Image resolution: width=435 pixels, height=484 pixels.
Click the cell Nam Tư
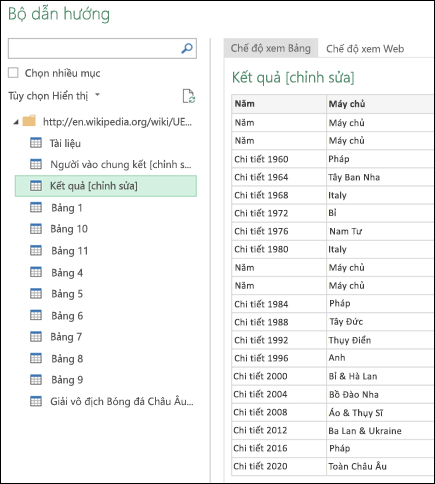380,231
